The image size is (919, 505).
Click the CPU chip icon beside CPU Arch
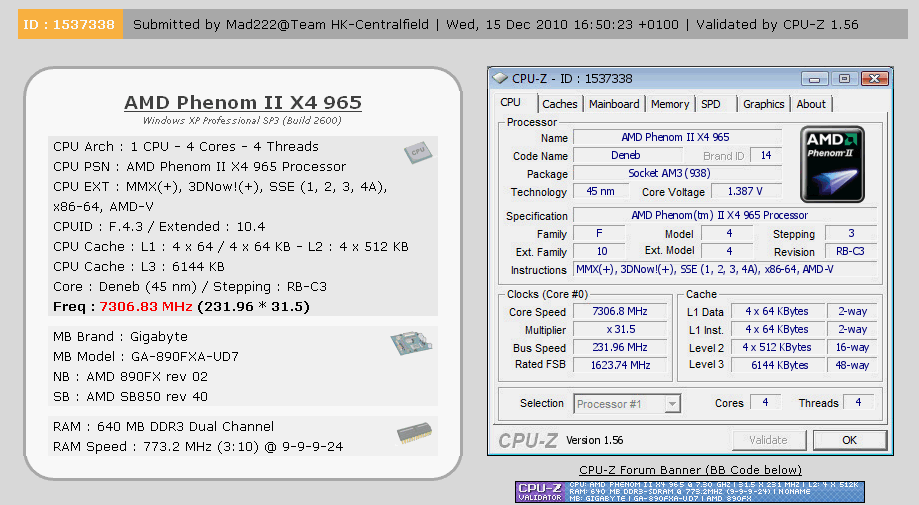pos(418,152)
